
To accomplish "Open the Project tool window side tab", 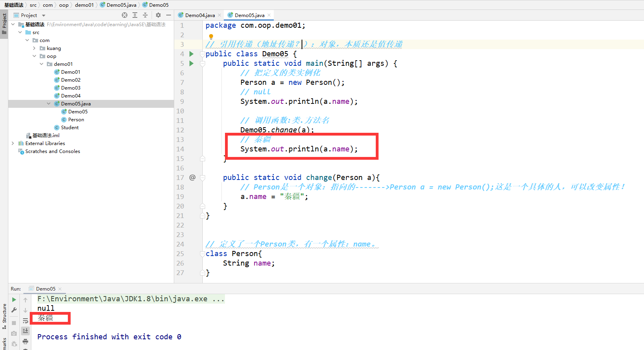I will click(x=4, y=24).
